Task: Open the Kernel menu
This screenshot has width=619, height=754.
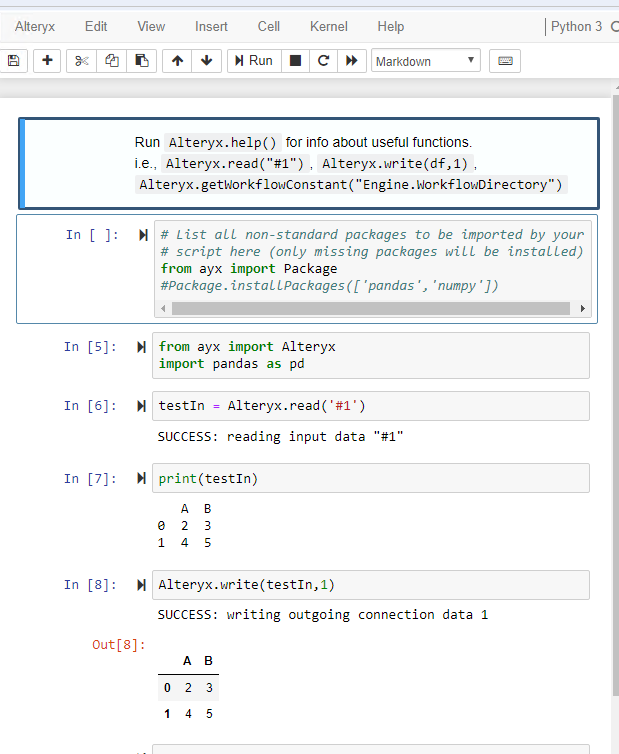Action: click(x=328, y=26)
